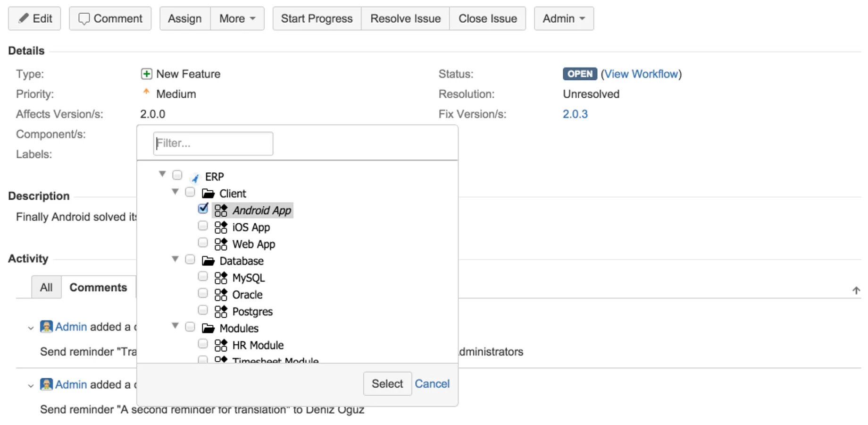Click the MySQL component icon

(x=221, y=278)
